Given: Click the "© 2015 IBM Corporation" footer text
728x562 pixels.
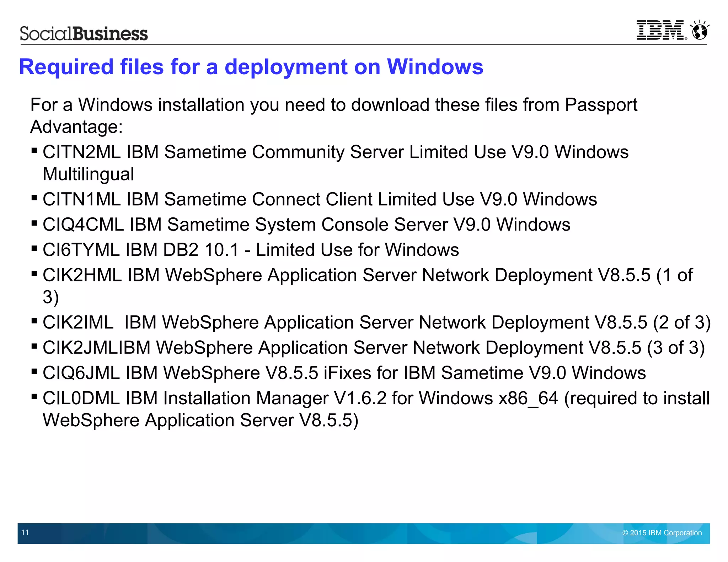Looking at the screenshot, I should point(662,533).
